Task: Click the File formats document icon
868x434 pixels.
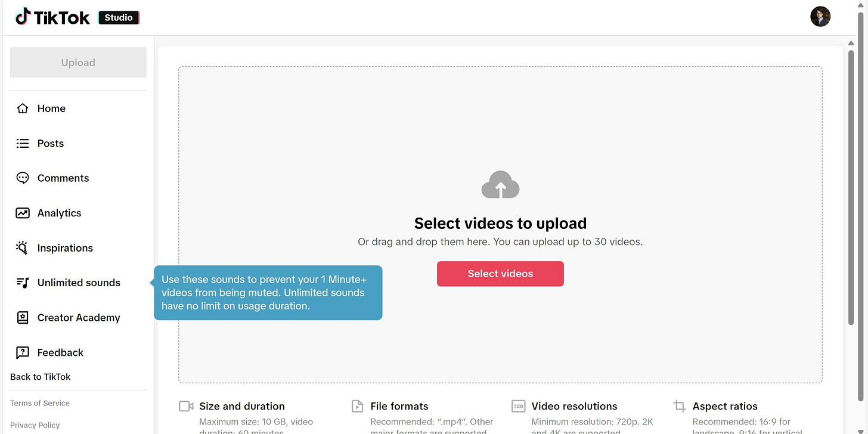Action: pyautogui.click(x=357, y=406)
